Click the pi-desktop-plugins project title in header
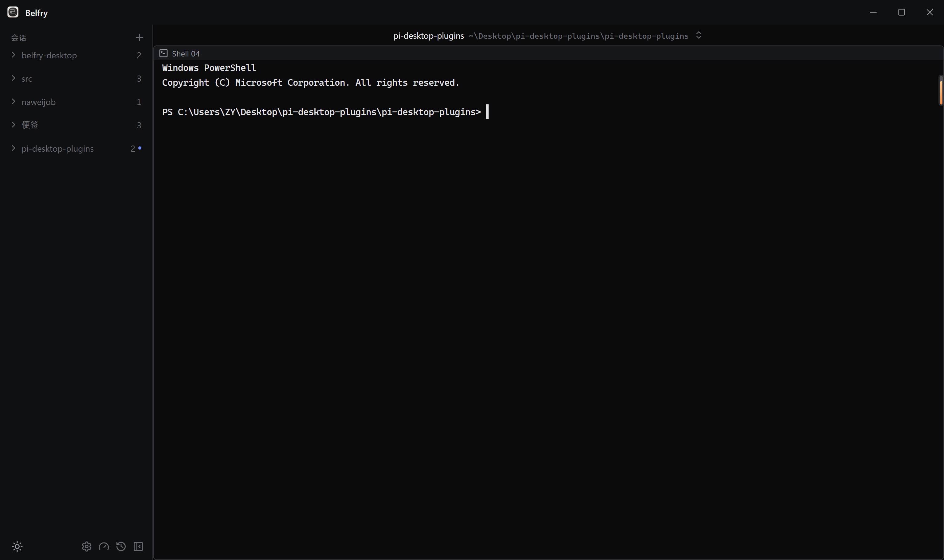This screenshot has width=944, height=560. click(429, 36)
